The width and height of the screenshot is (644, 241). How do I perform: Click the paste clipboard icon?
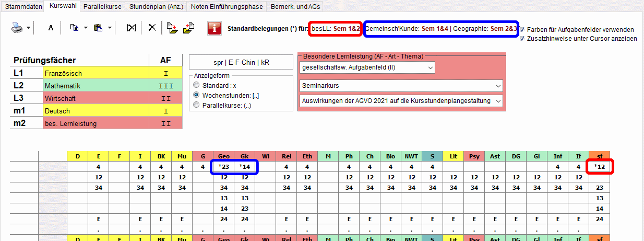coord(98,28)
